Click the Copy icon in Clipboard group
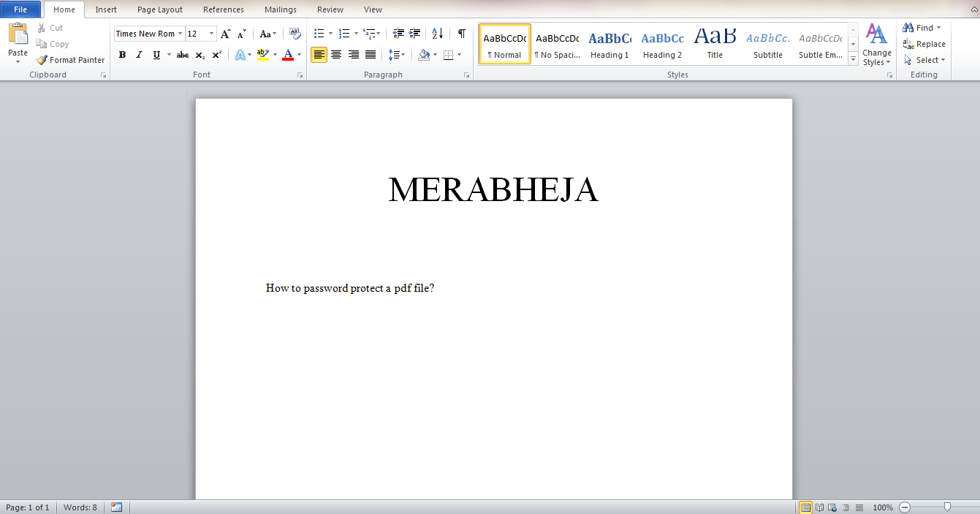Screen dimensions: 980x514 pos(42,44)
